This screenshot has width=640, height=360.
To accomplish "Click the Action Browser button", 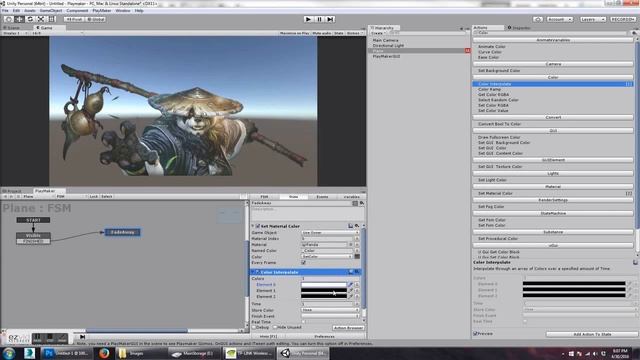I will point(348,327).
